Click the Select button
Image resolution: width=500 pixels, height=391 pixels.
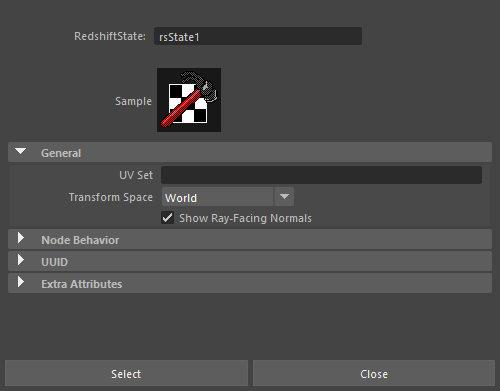coord(126,373)
